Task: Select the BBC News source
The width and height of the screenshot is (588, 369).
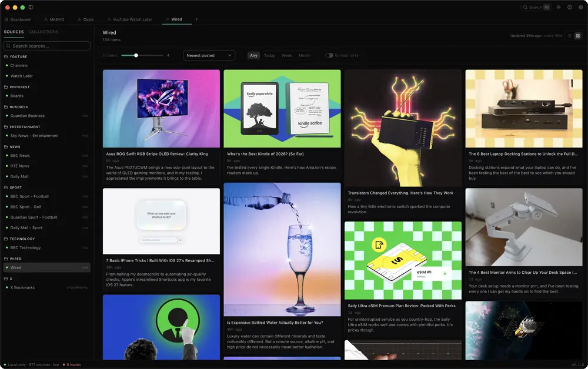Action: [47, 156]
